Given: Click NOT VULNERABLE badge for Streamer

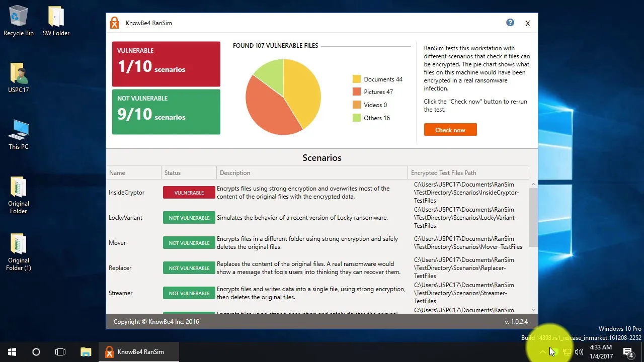Looking at the screenshot, I should pyautogui.click(x=189, y=293).
